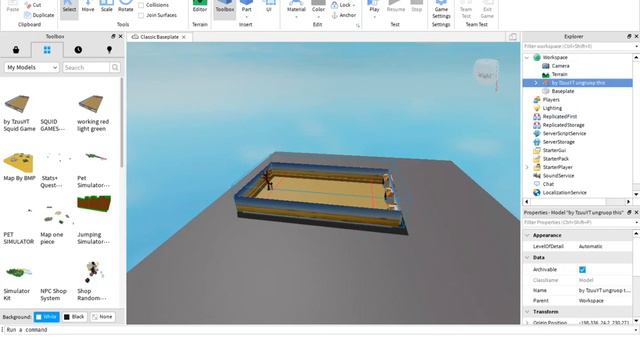Select 'by TzuuYT Squid Game' model thumbnail

[x=17, y=104]
